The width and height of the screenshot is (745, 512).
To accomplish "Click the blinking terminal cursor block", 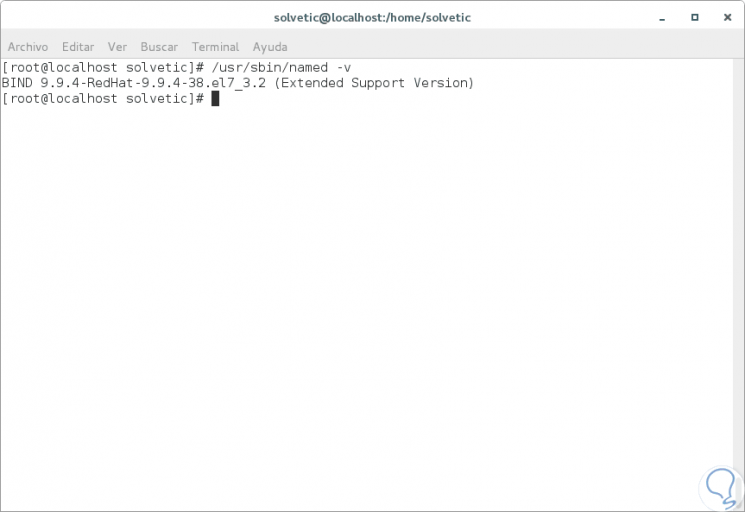I will coord(215,99).
